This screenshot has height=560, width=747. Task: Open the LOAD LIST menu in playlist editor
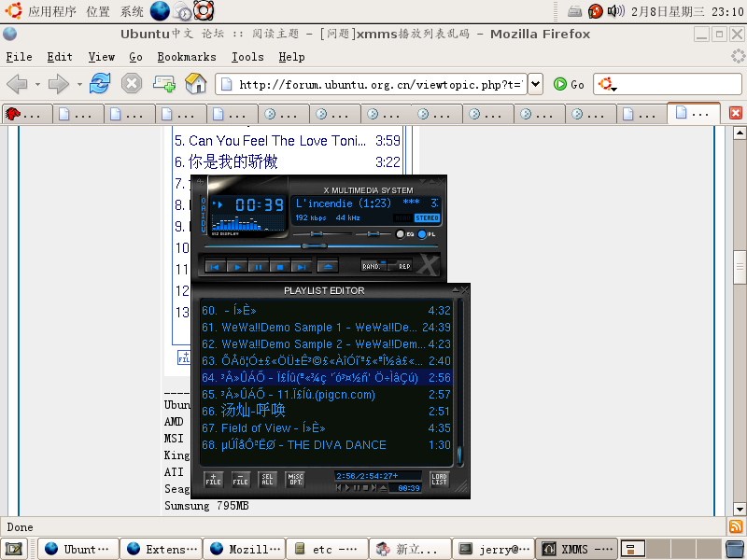point(439,479)
